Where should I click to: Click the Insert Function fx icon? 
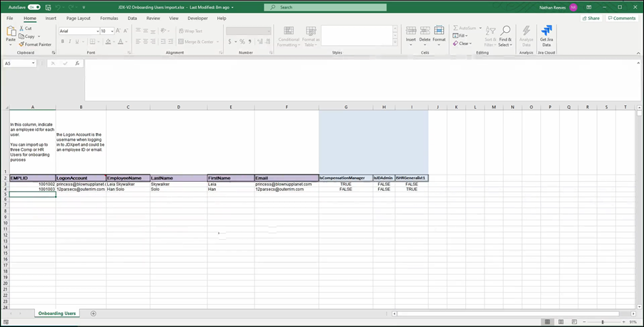(x=76, y=63)
